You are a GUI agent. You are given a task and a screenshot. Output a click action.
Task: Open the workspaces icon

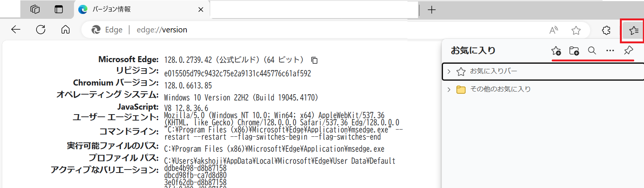click(x=35, y=9)
